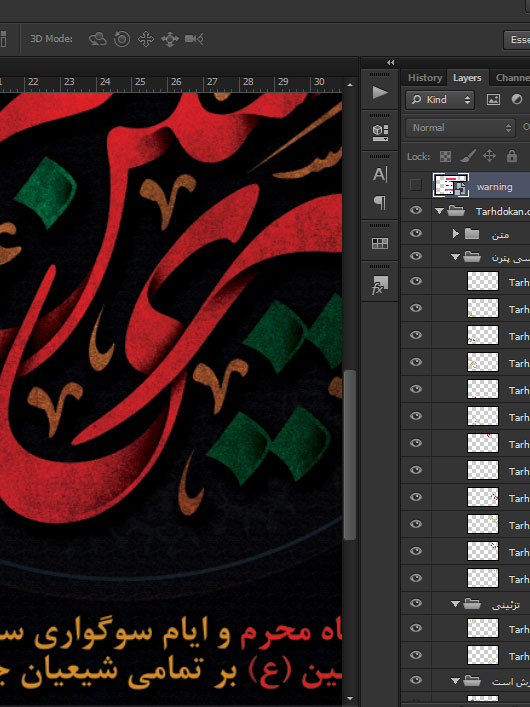Hide the تزئینی group
Viewport: 530px width, 707px height.
(416, 603)
